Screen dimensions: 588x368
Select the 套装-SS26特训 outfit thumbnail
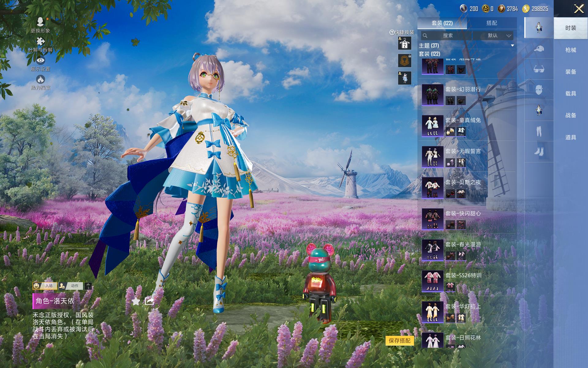(x=432, y=281)
